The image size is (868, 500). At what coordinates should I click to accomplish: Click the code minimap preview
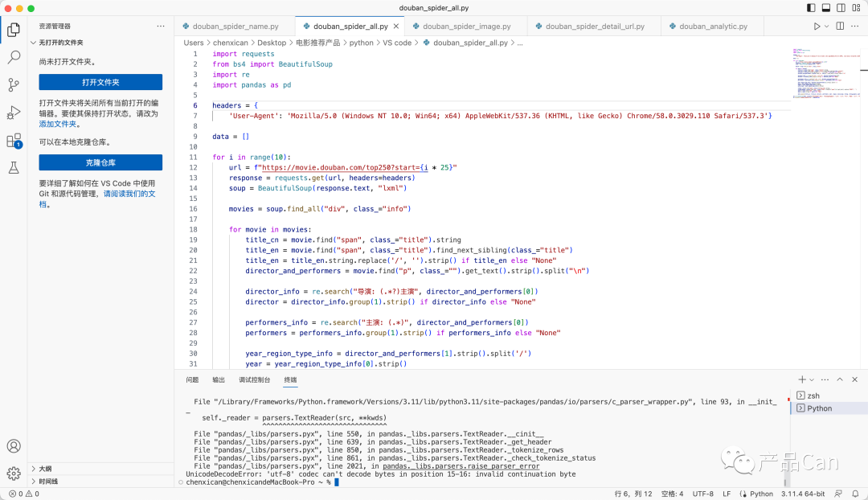point(824,72)
